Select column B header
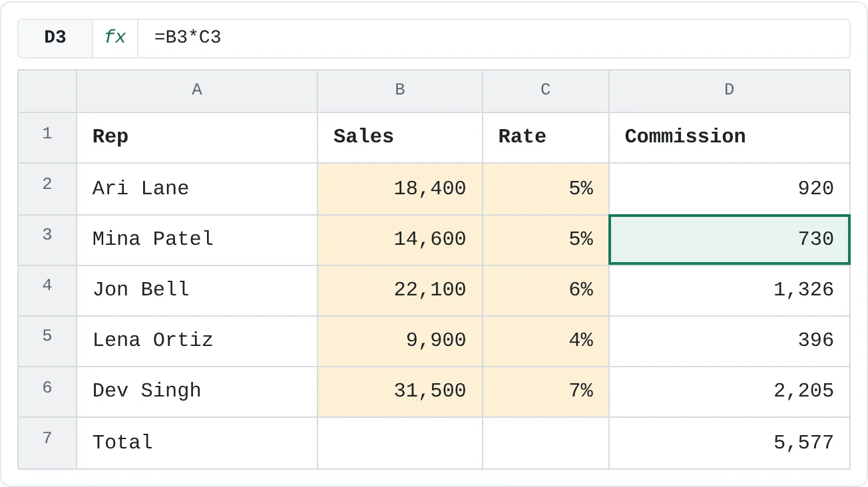This screenshot has height=487, width=868. click(x=400, y=90)
